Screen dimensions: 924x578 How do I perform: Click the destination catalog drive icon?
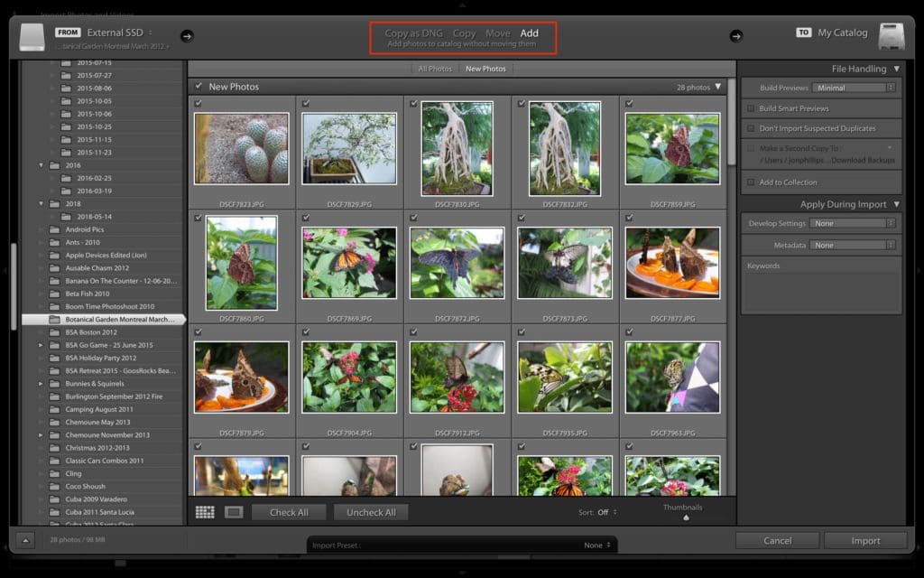891,36
